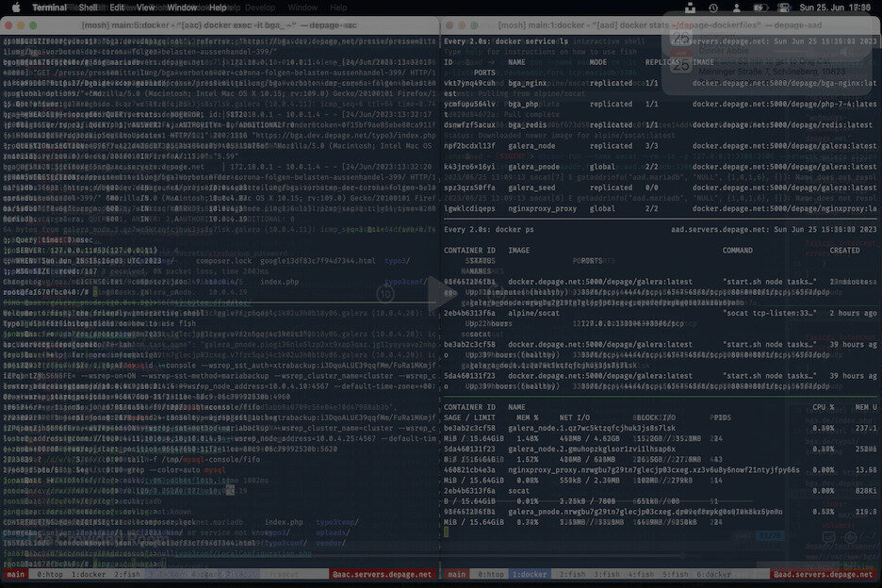882x588 pixels.
Task: Click the NET I/O column header
Action: pos(575,417)
